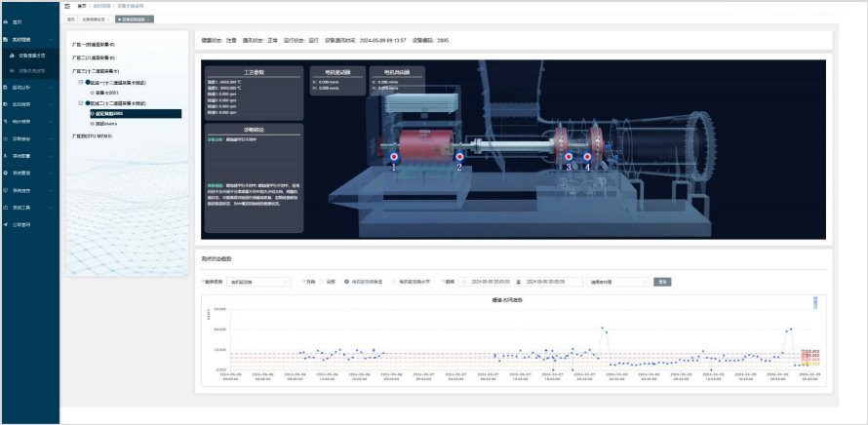Select highlighted tree device ending in 2005

click(x=136, y=113)
